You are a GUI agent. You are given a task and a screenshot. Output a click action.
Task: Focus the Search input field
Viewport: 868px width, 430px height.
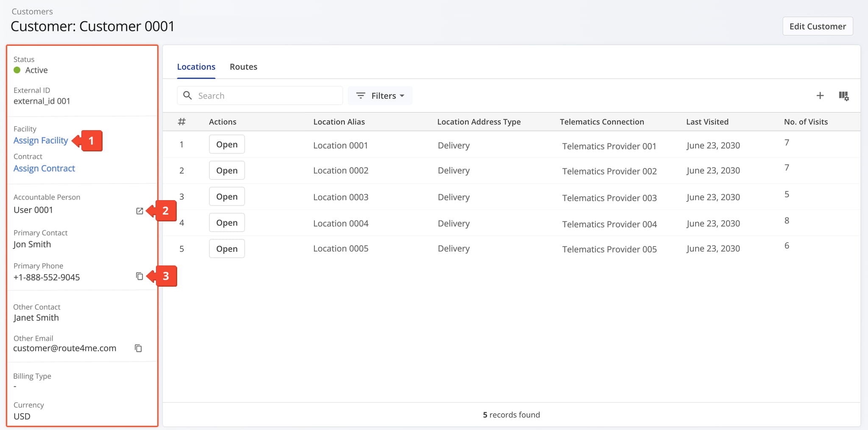coord(267,96)
